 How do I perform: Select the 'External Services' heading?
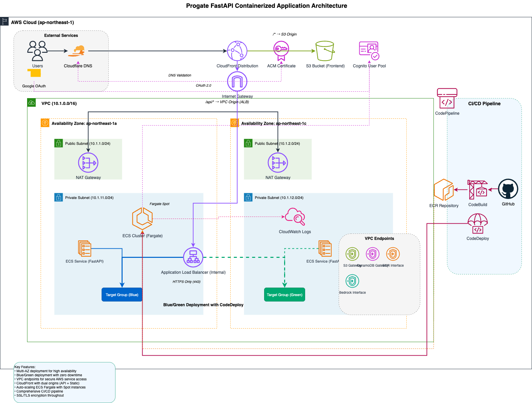61,36
